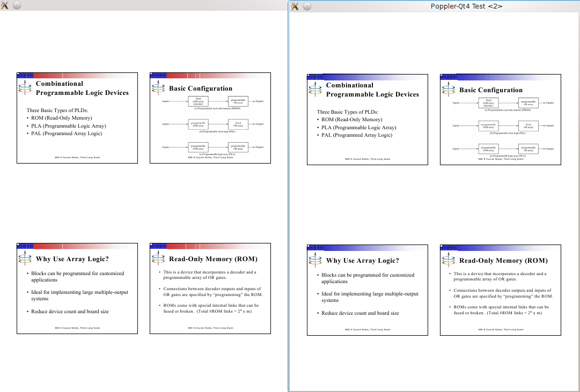Select the Basic Configuration slide with the red header

[x=210, y=118]
